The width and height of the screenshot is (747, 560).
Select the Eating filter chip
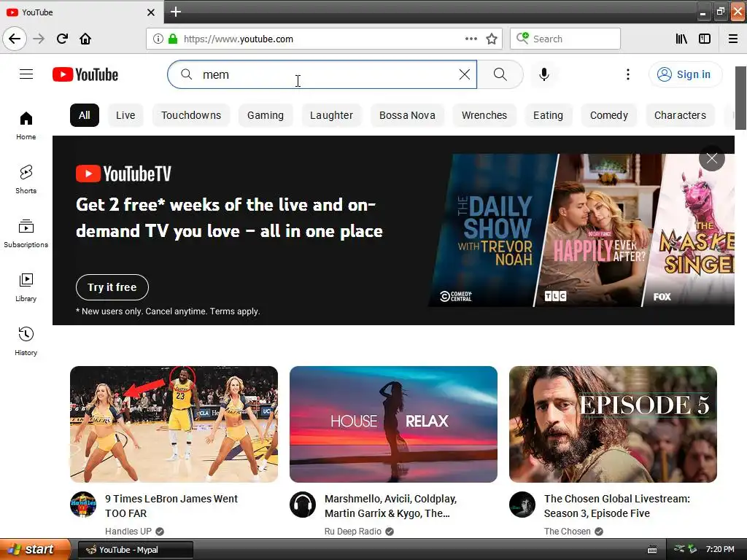[548, 115]
